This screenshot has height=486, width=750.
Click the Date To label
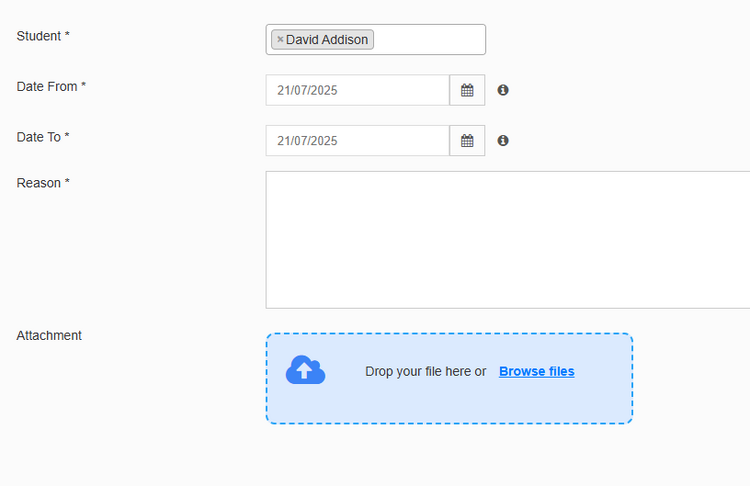pyautogui.click(x=43, y=137)
